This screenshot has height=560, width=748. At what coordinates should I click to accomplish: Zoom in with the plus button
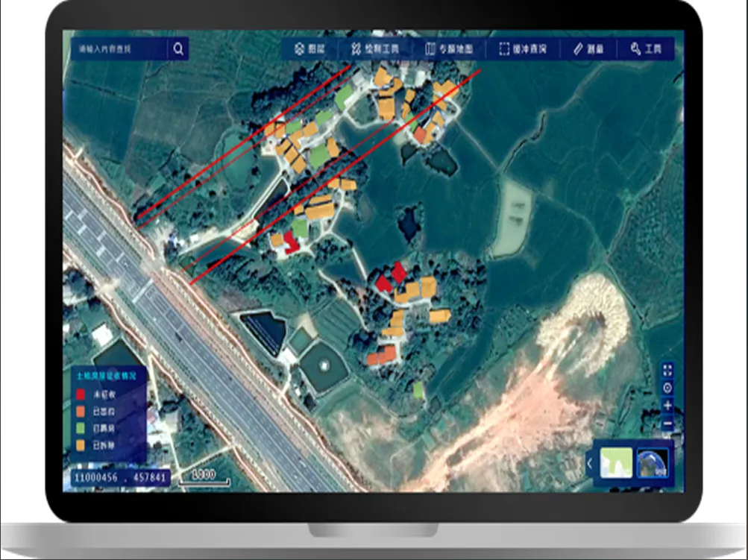click(x=667, y=406)
